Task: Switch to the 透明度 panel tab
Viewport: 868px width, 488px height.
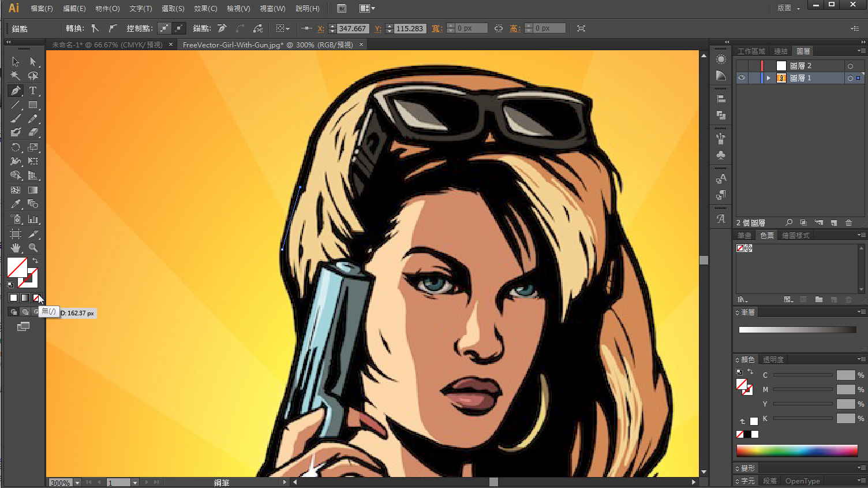Action: (773, 360)
